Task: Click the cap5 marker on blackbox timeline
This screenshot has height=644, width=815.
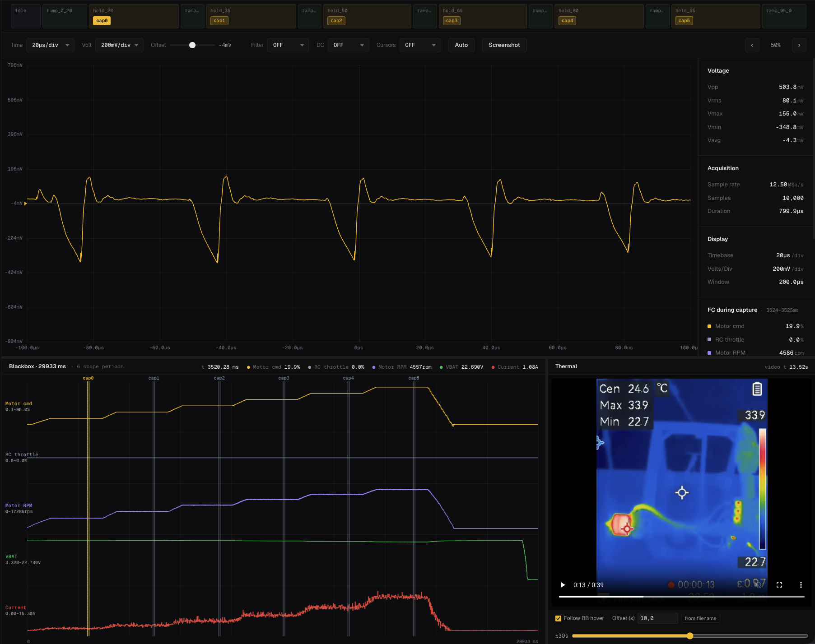Action: 414,378
